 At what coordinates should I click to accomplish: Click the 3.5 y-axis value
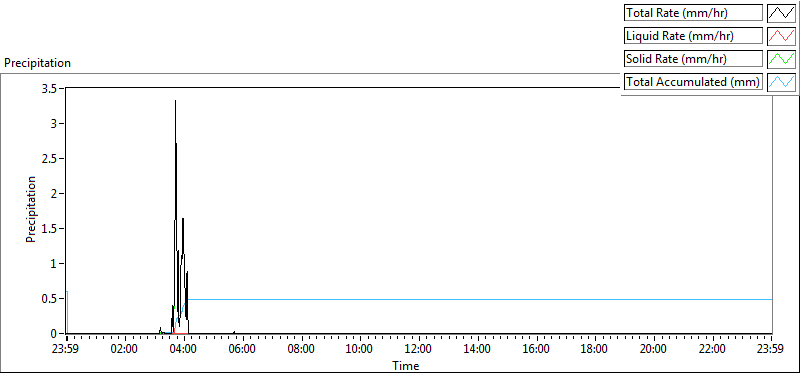[50, 88]
